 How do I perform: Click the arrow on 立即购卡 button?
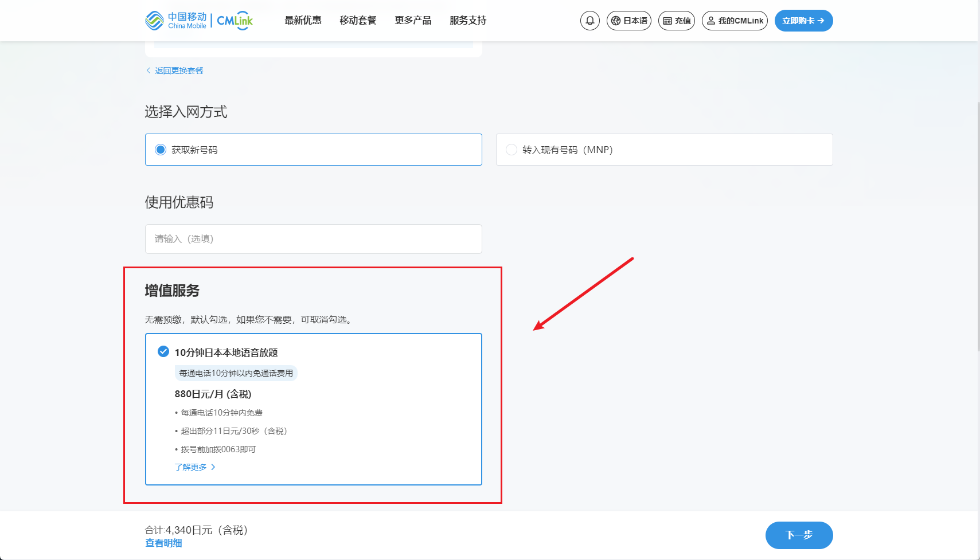point(821,21)
